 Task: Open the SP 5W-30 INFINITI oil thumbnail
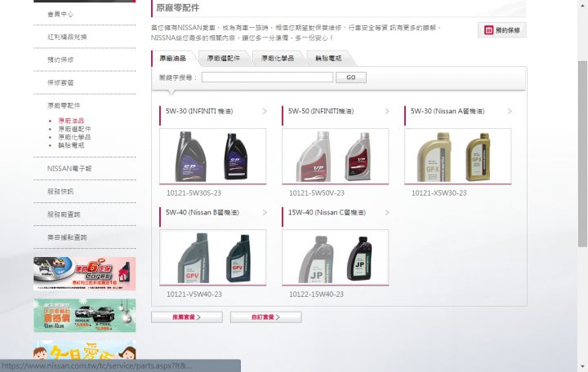point(213,156)
